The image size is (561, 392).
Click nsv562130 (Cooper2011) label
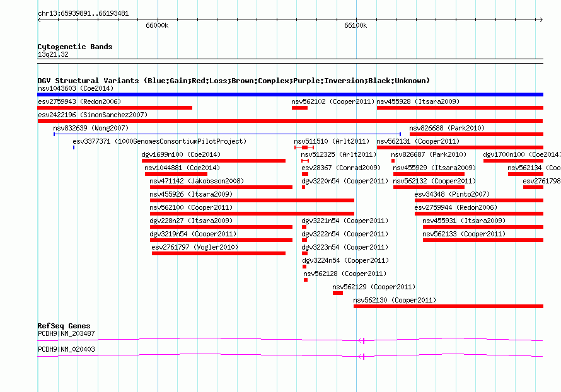[x=395, y=300]
